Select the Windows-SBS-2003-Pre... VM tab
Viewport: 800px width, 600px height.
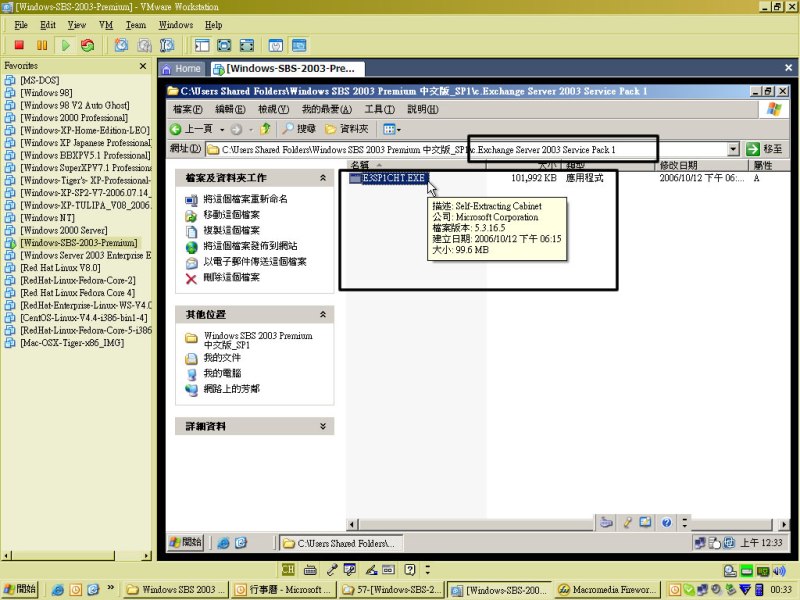(286, 68)
